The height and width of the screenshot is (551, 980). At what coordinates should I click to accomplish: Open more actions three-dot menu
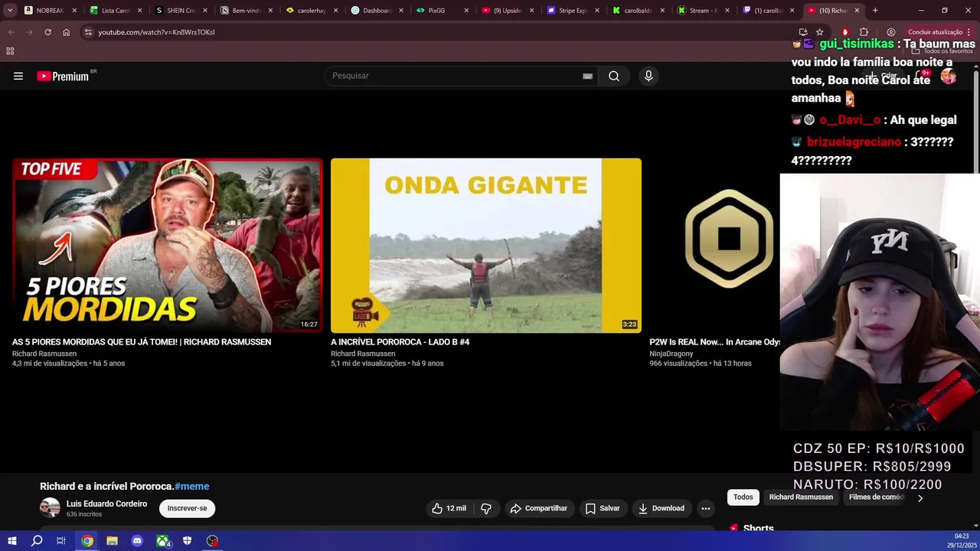706,508
